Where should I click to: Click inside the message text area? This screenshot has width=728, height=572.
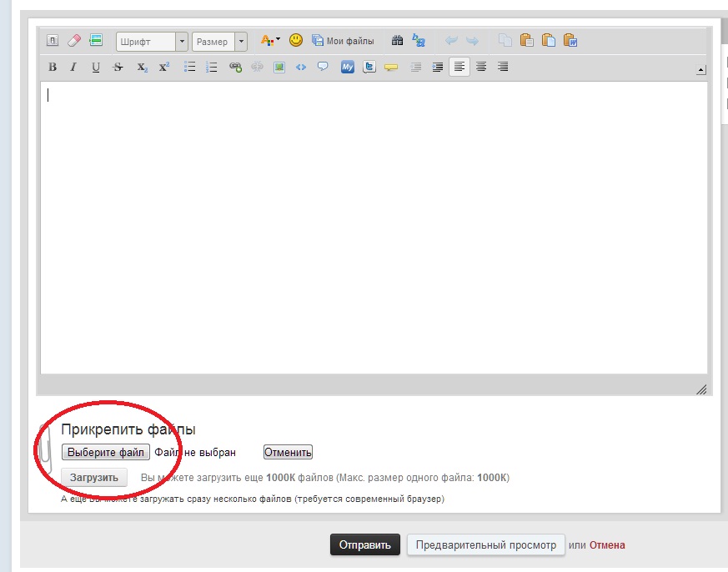click(x=374, y=225)
